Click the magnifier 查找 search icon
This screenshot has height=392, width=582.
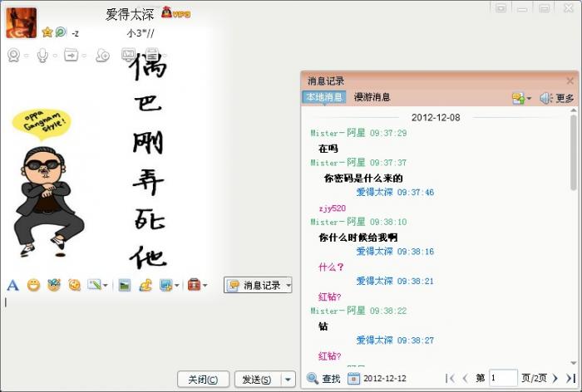pos(313,378)
